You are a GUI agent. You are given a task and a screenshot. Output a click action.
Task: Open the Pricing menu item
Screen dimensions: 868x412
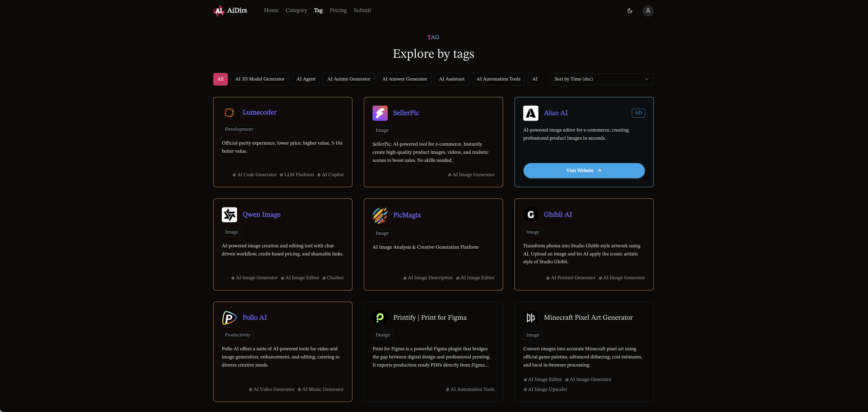[x=338, y=10]
